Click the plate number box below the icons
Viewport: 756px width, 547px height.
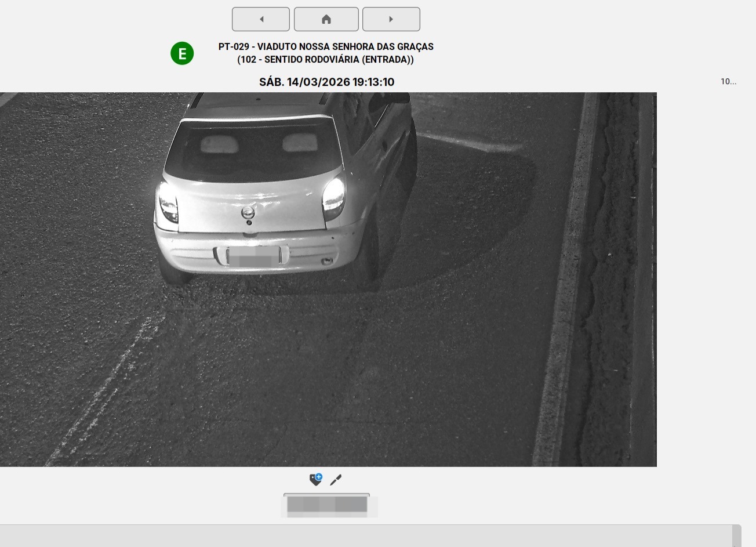[326, 505]
